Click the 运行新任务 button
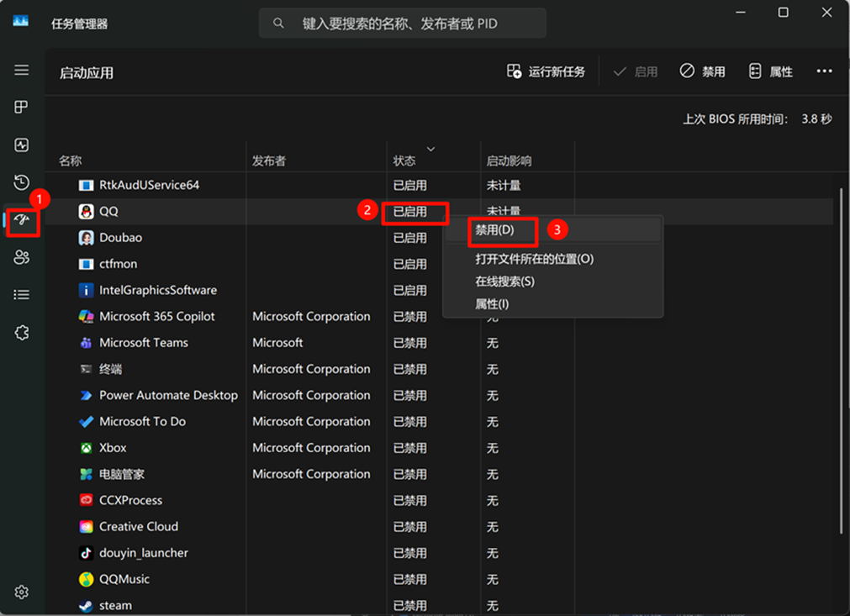 [546, 71]
